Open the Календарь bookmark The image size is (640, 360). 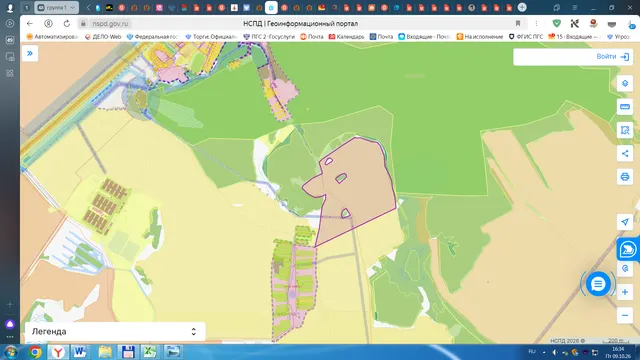(347, 37)
